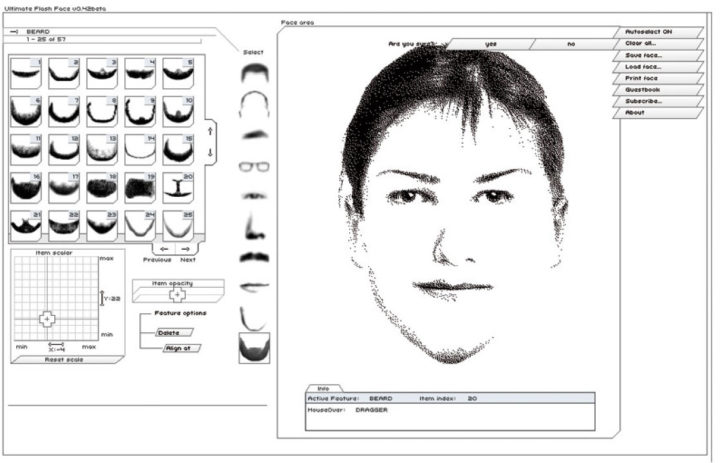Image resolution: width=720 pixels, height=463 pixels.
Task: Choose thin beard outline number 14
Action: (140, 149)
